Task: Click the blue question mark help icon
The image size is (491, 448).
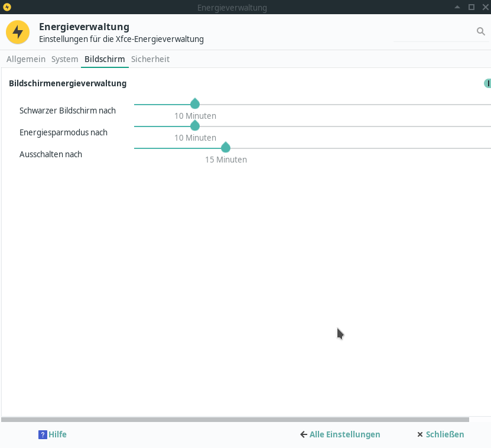Action: (x=43, y=434)
